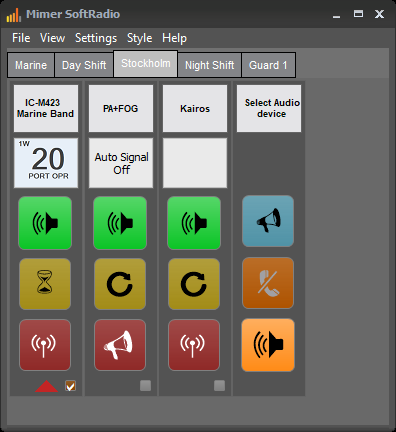This screenshot has height=432, width=396.
Task: Close the Mimer SoftRadio window
Action: pyautogui.click(x=379, y=14)
